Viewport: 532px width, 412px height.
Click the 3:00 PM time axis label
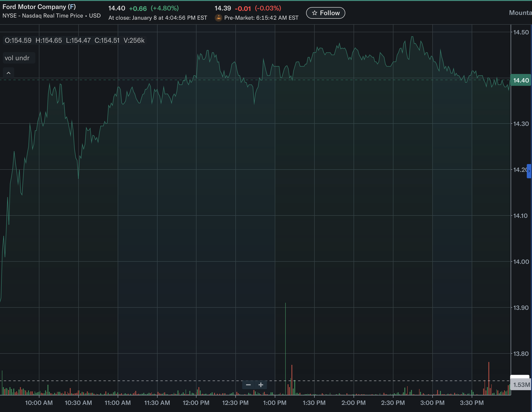pos(432,403)
